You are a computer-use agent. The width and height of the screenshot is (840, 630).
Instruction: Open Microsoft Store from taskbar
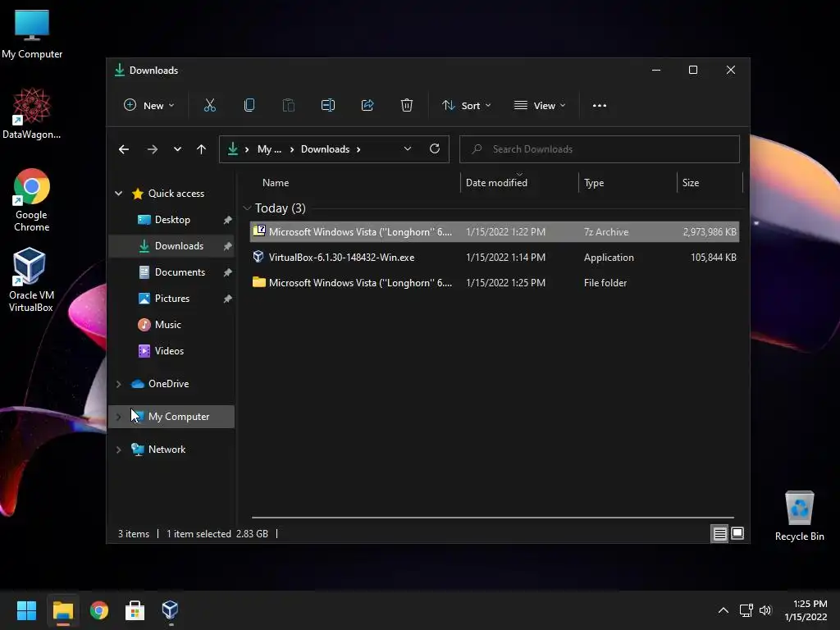click(x=135, y=610)
